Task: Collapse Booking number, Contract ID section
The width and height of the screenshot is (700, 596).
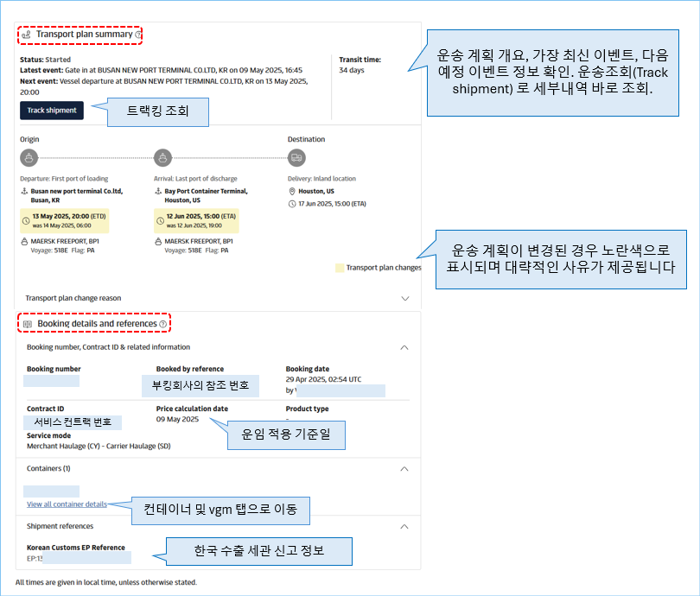Action: coord(404,347)
